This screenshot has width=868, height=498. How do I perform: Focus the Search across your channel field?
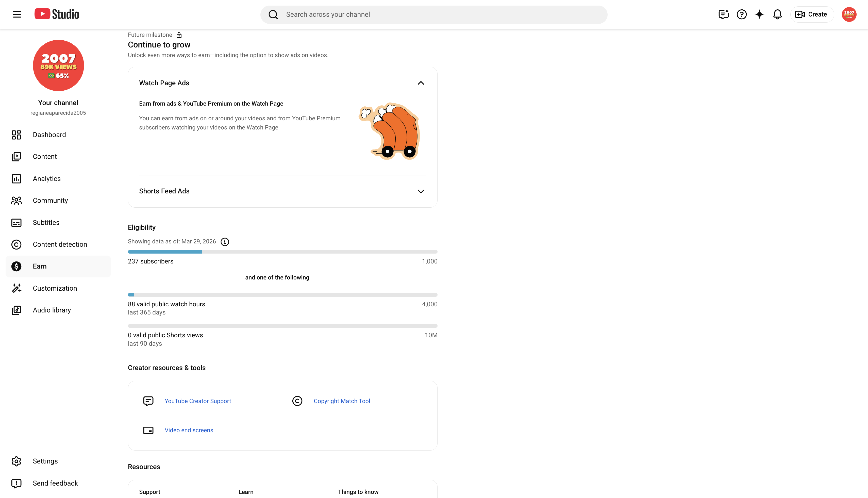coord(434,14)
